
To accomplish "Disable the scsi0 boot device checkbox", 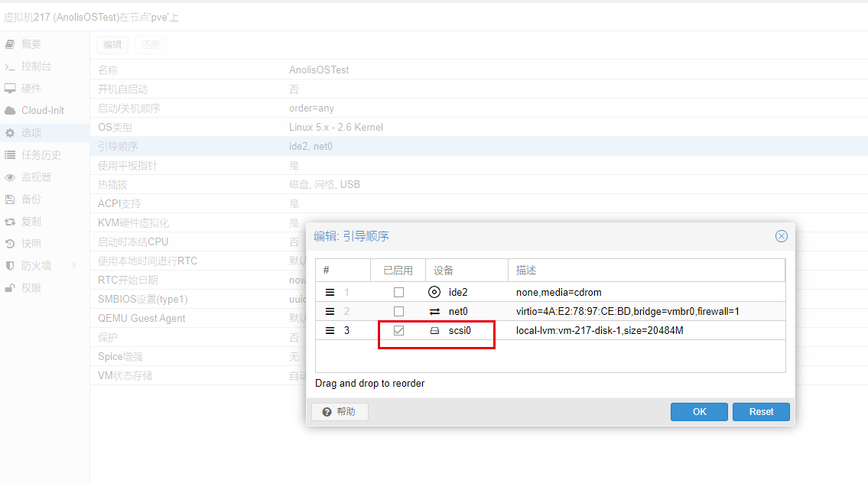I will pyautogui.click(x=398, y=329).
